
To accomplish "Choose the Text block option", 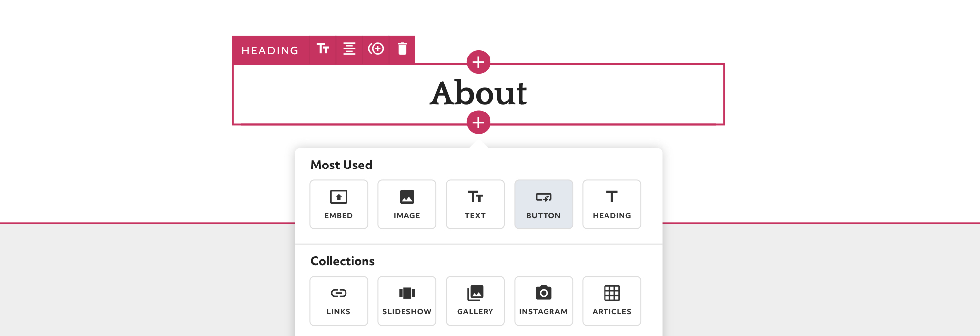I will (475, 204).
